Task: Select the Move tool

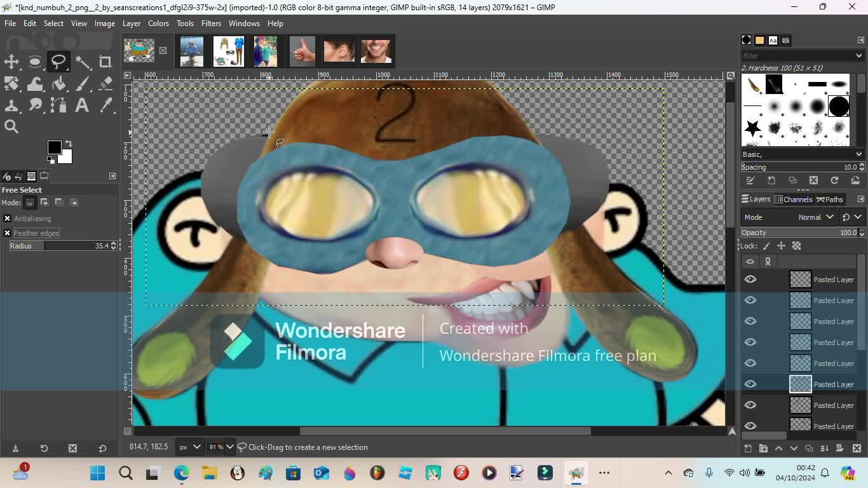Action: tap(11, 62)
